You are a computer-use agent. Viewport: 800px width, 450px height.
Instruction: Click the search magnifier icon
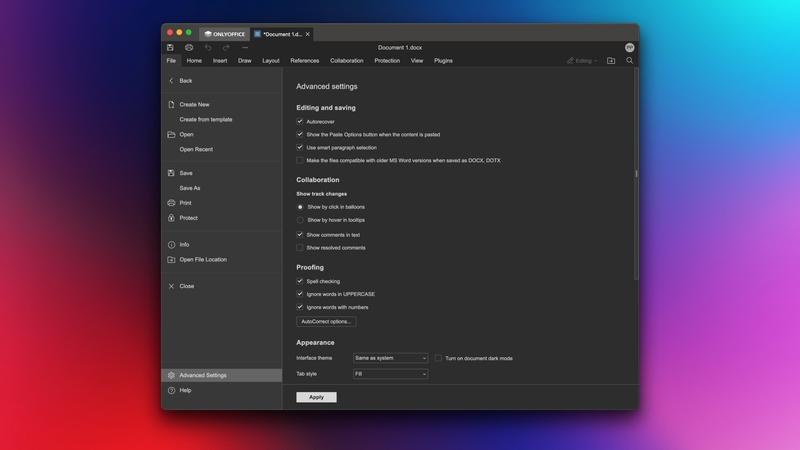pyautogui.click(x=629, y=61)
